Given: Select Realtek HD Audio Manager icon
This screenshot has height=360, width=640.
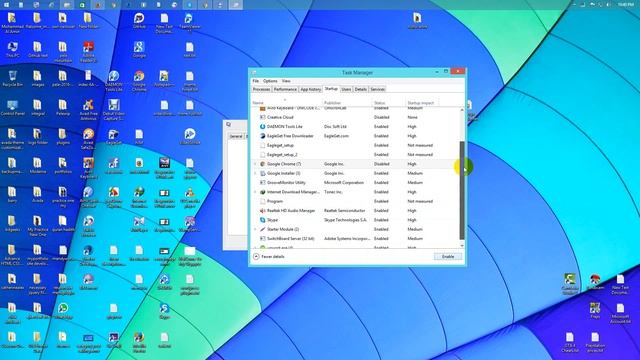Looking at the screenshot, I should click(x=262, y=211).
